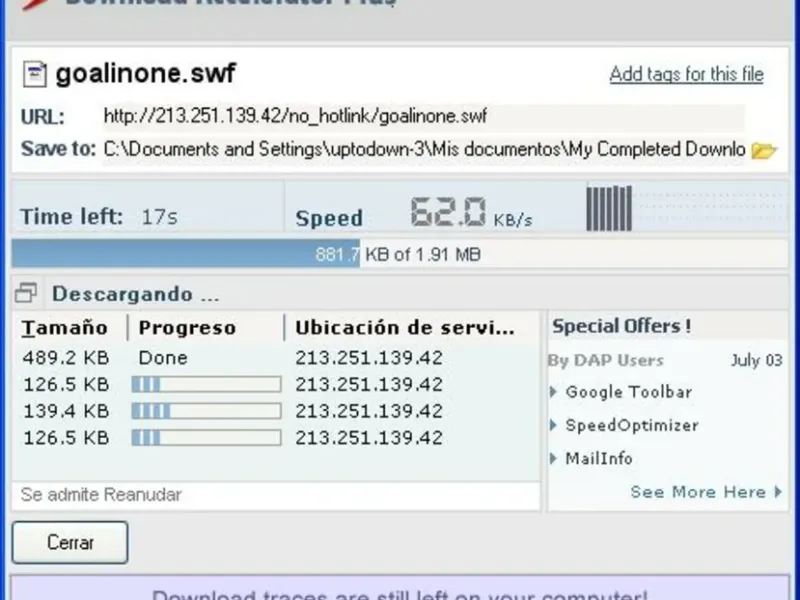
Task: Click the arrow bullet beside MailInfo
Action: coord(555,458)
